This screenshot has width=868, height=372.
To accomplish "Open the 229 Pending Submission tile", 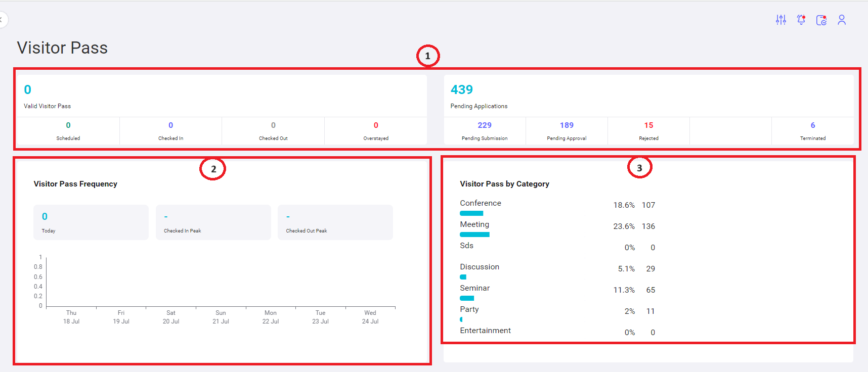I will pyautogui.click(x=485, y=131).
